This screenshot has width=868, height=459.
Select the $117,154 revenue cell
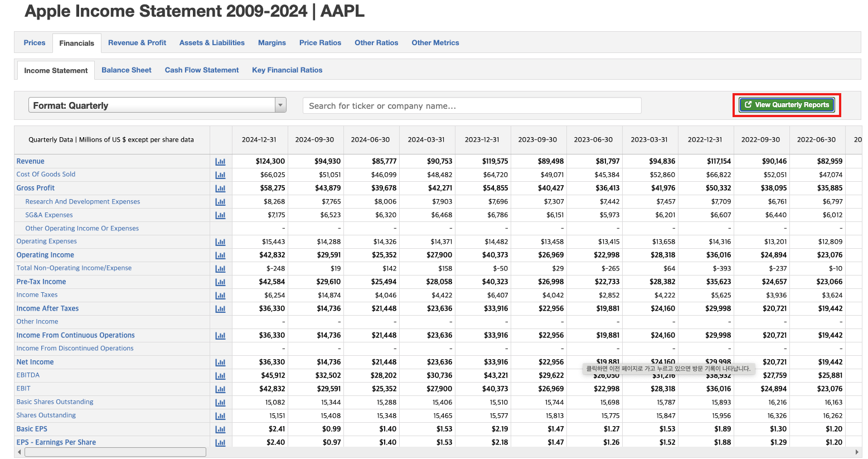tap(706, 161)
